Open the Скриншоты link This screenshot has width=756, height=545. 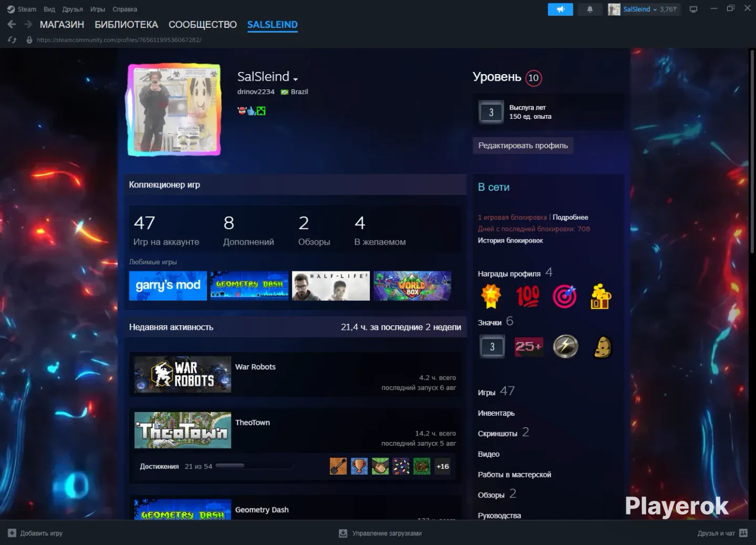coord(497,434)
